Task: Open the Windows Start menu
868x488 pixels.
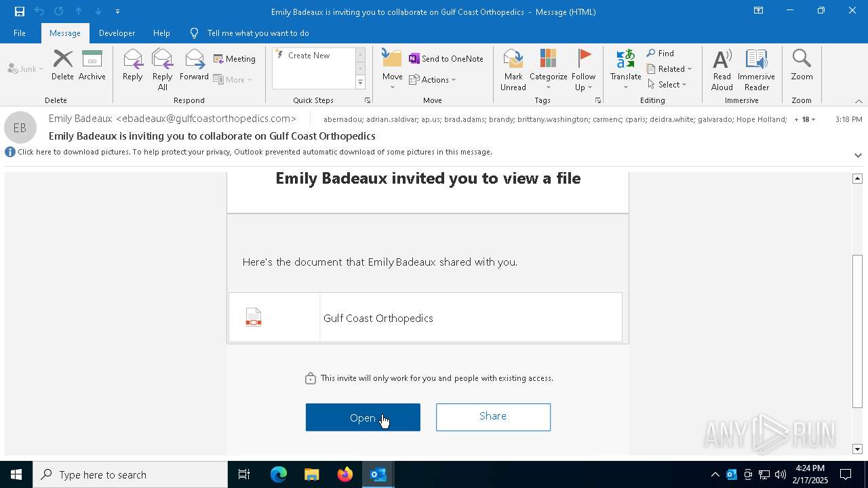Action: pos(16,474)
